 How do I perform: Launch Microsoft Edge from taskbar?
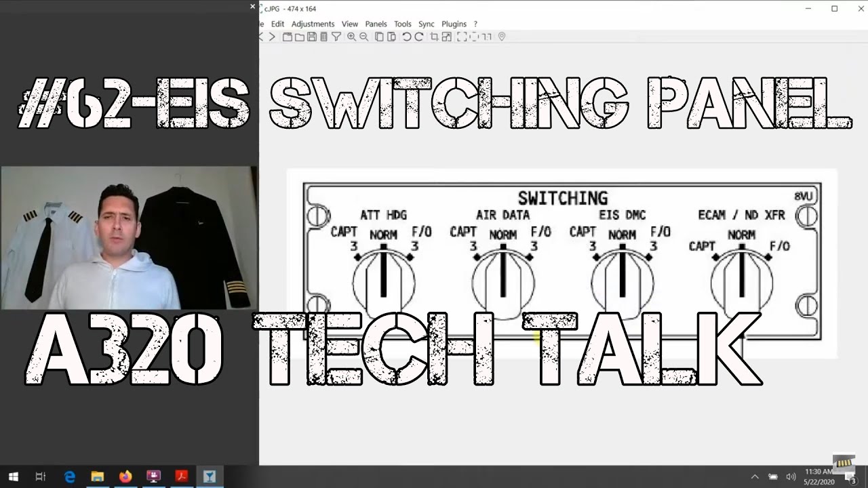click(x=70, y=477)
